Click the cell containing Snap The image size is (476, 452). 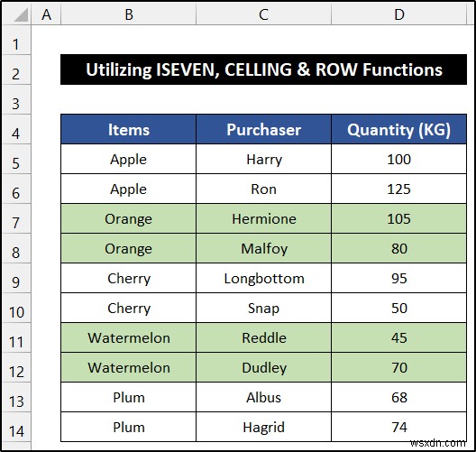(263, 308)
